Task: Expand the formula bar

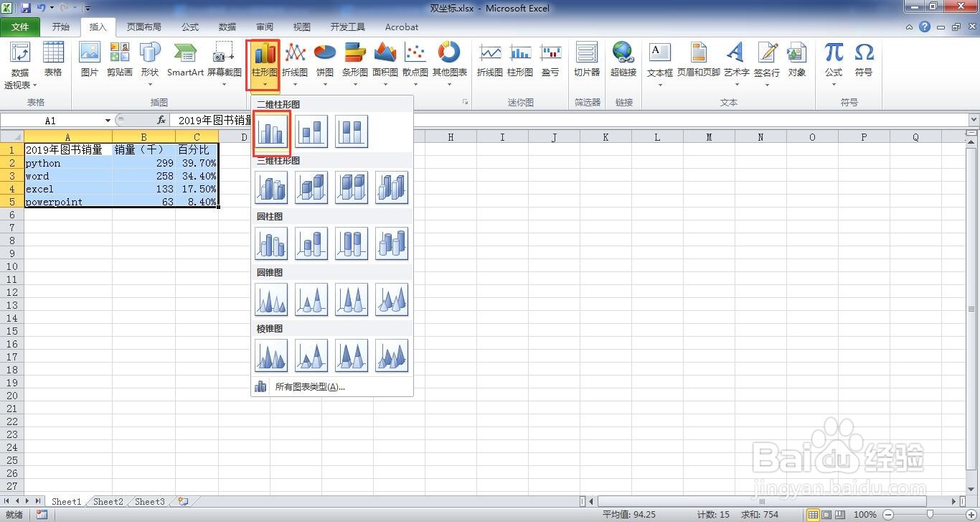Action: (974, 120)
